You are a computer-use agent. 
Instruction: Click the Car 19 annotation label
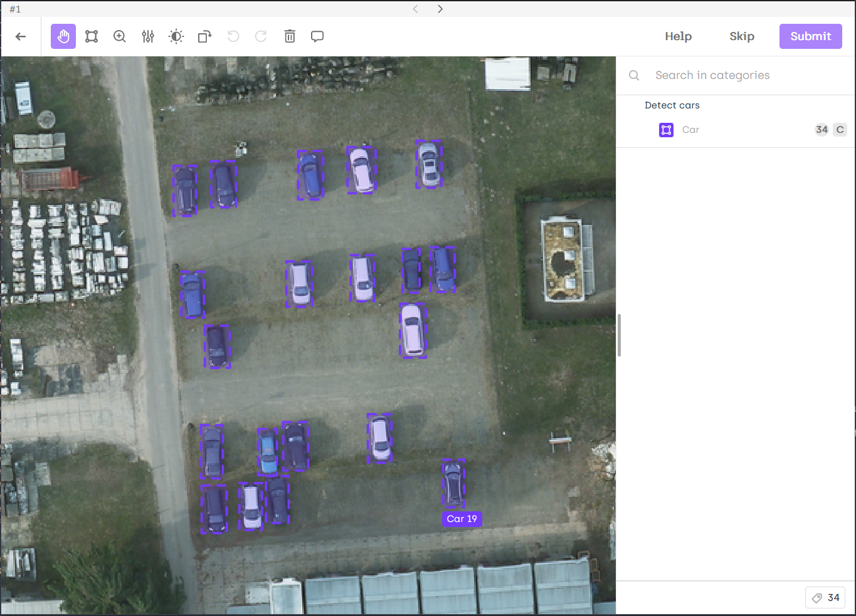pyautogui.click(x=462, y=519)
